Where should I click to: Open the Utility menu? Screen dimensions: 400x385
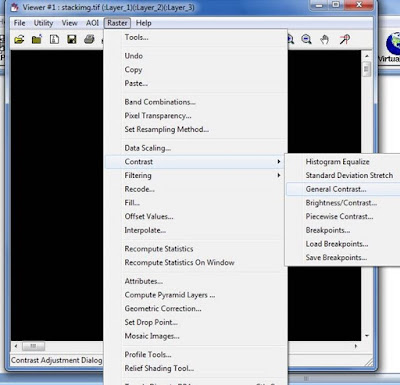[x=43, y=23]
